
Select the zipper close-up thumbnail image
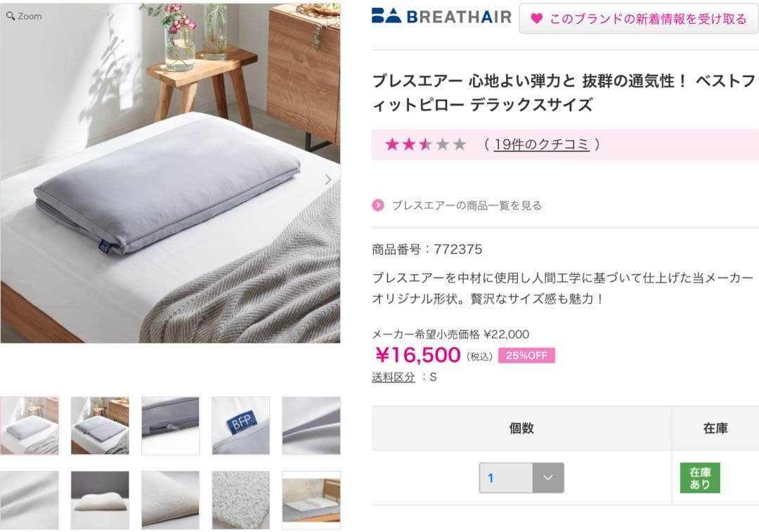click(170, 425)
